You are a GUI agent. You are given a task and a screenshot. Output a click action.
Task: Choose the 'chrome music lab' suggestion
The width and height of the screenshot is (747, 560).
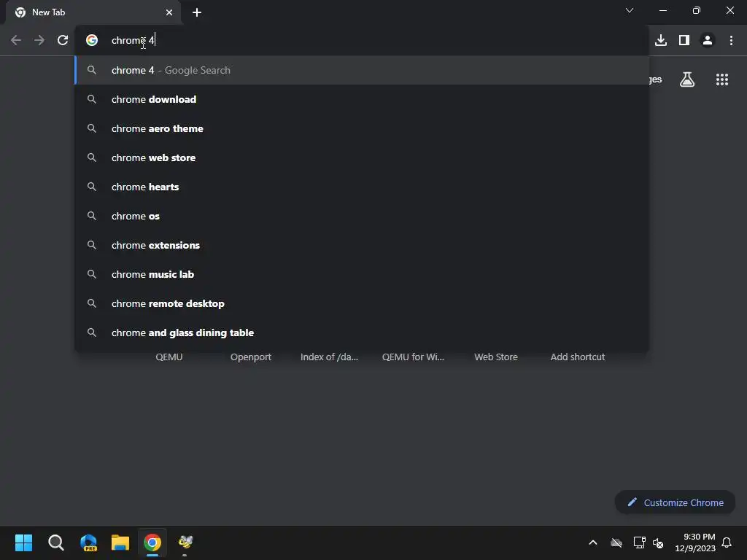point(362,274)
